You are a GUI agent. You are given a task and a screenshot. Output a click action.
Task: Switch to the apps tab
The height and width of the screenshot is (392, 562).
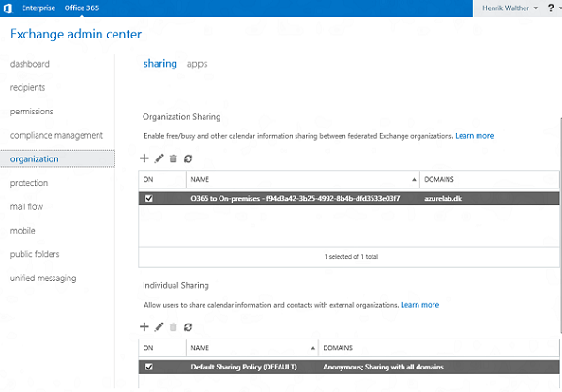(197, 64)
